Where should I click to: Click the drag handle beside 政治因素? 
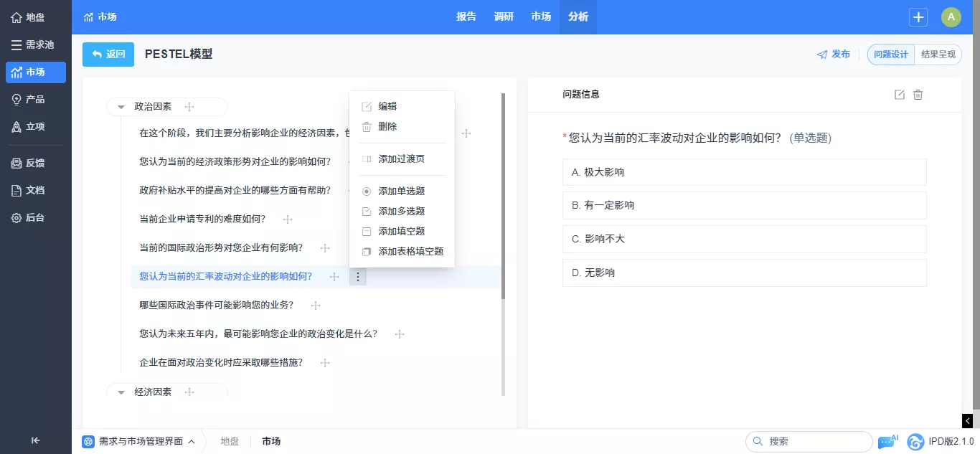click(189, 107)
